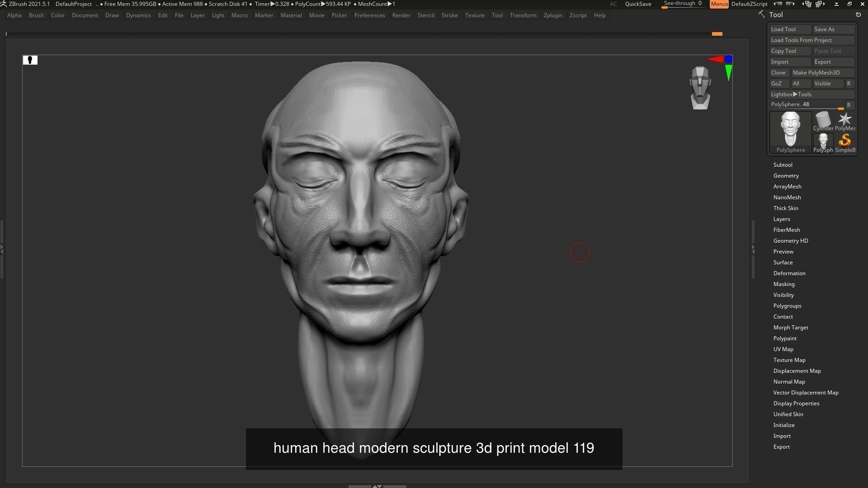This screenshot has width=868, height=488.
Task: Click the hide ZBrush window icon
Action: pos(836,4)
